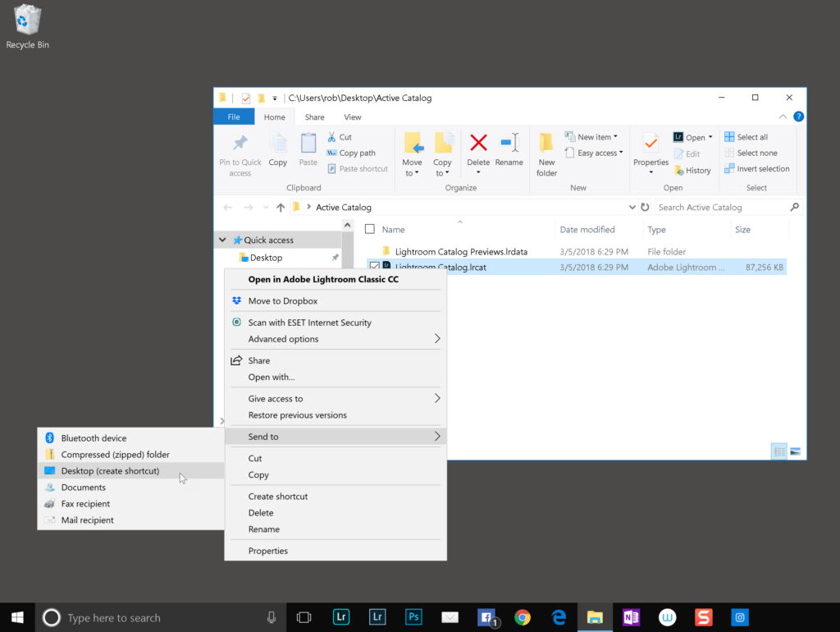Viewport: 840px width, 632px height.
Task: Choose Desktop (create shortcut) in Send to
Action: pyautogui.click(x=131, y=470)
